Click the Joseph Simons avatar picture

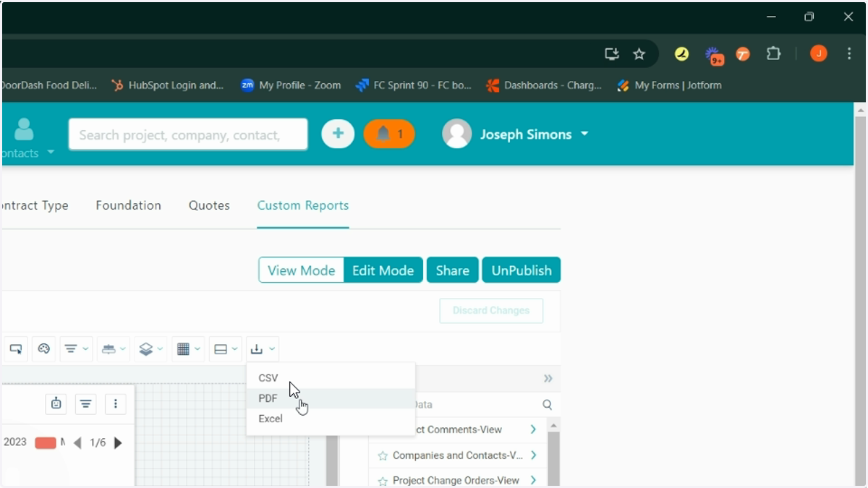point(457,134)
